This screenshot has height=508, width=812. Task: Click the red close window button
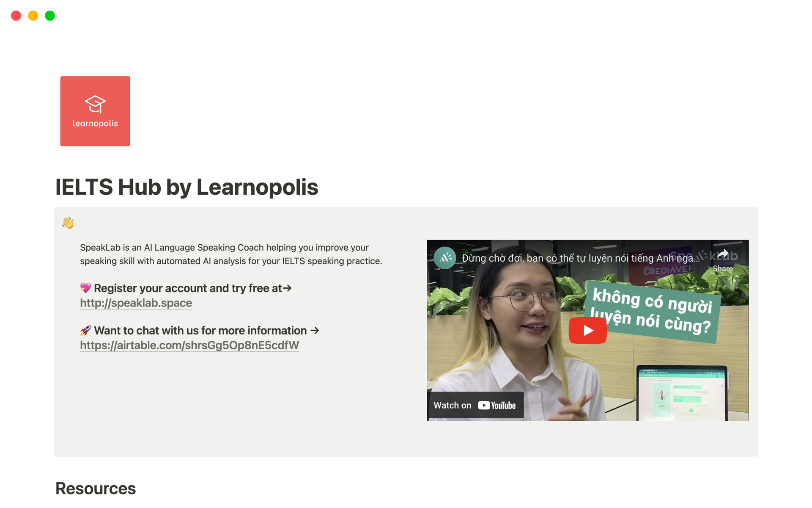pos(16,16)
